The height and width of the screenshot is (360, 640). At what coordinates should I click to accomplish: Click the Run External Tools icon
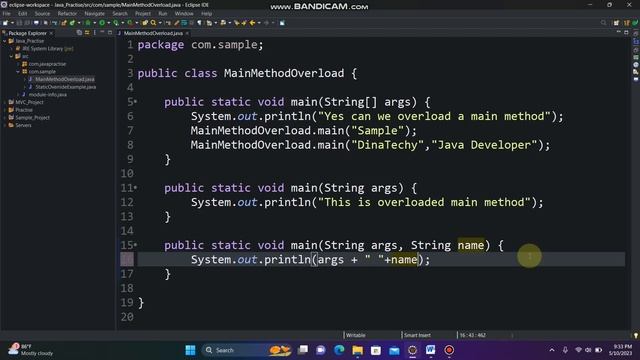[130, 23]
